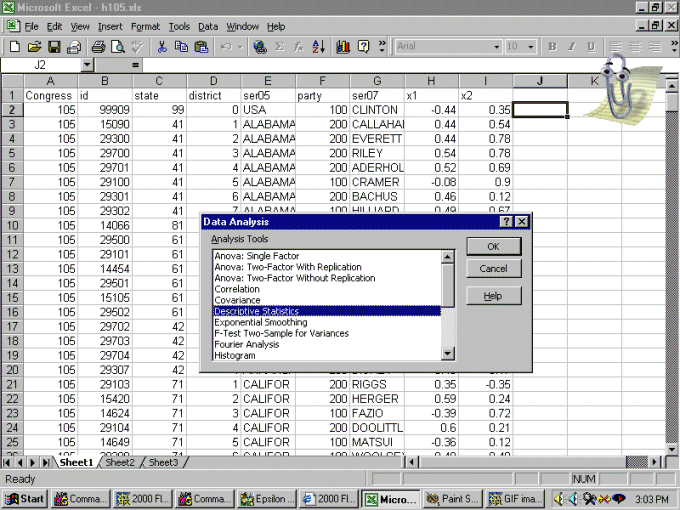Click the Cut scissors icon
The height and width of the screenshot is (510, 680).
point(162,46)
